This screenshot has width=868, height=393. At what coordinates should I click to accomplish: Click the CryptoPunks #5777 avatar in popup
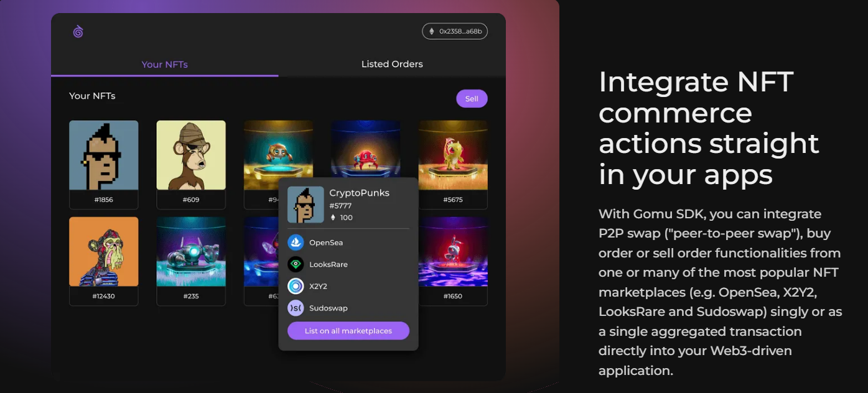coord(306,205)
